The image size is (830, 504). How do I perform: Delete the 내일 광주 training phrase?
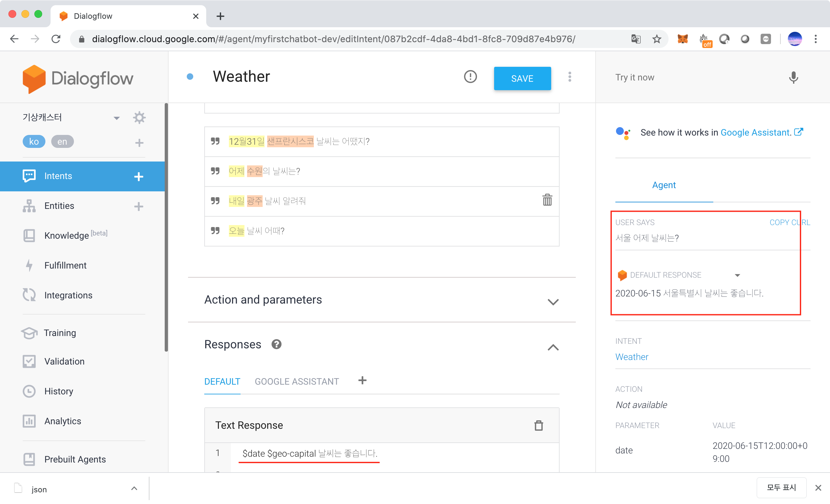[x=547, y=200]
